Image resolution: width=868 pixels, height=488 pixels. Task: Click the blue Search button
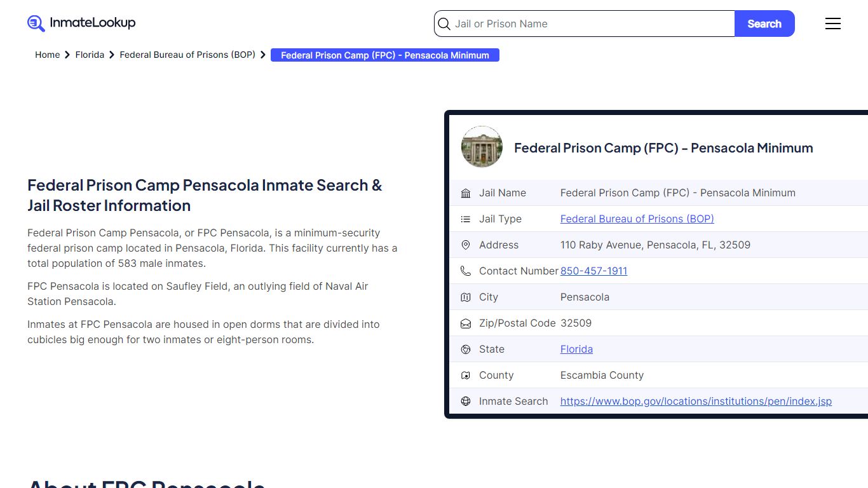(764, 24)
